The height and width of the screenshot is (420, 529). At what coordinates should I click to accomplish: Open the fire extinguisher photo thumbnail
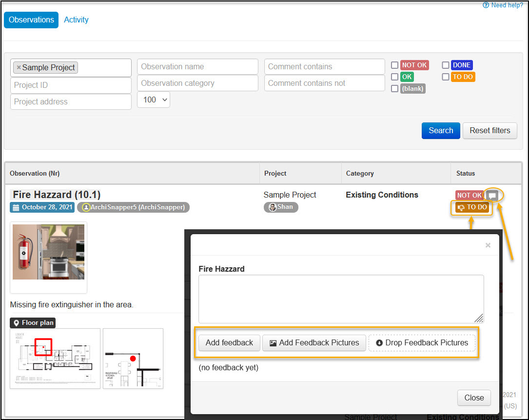[49, 252]
